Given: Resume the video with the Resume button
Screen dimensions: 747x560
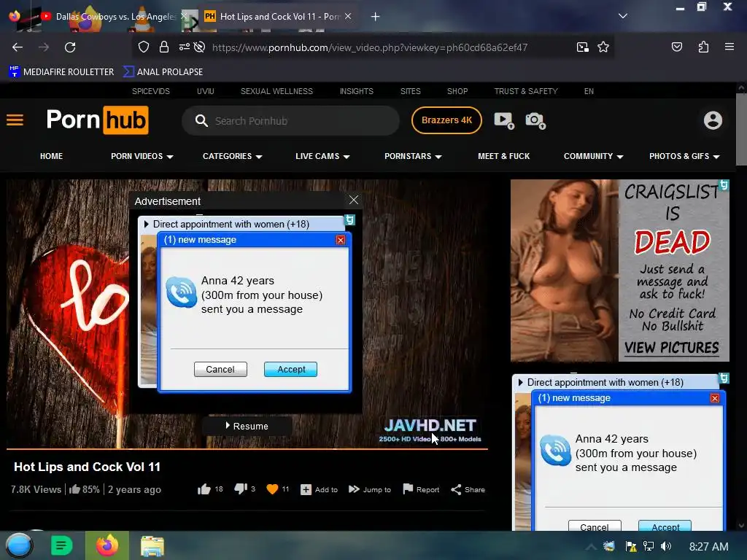Looking at the screenshot, I should pyautogui.click(x=247, y=426).
